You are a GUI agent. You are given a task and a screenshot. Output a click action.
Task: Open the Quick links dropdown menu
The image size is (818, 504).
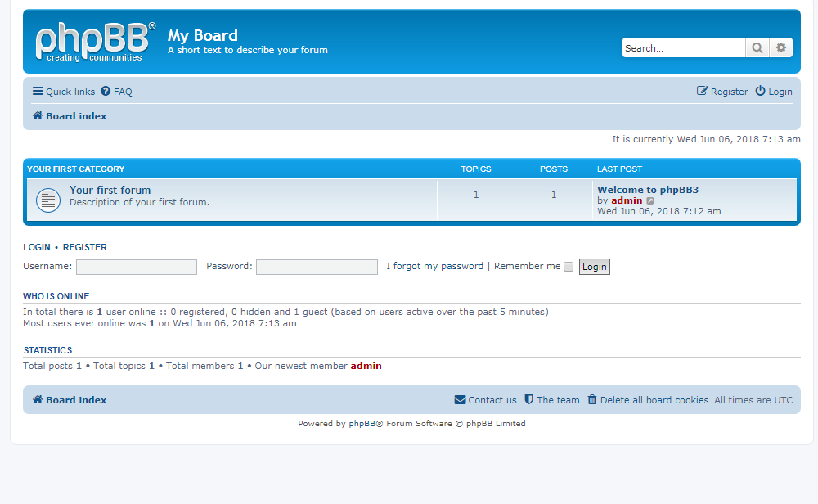(x=63, y=91)
